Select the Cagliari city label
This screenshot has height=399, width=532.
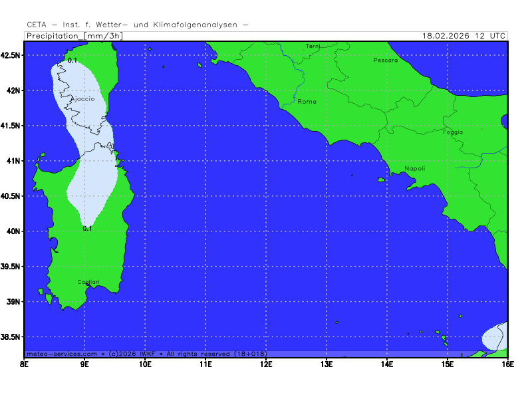pyautogui.click(x=88, y=282)
